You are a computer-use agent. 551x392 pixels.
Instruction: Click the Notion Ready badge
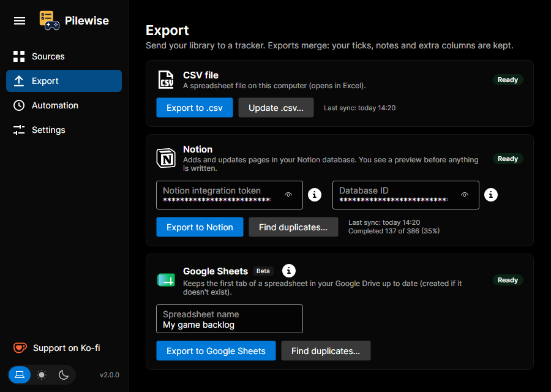coord(508,159)
